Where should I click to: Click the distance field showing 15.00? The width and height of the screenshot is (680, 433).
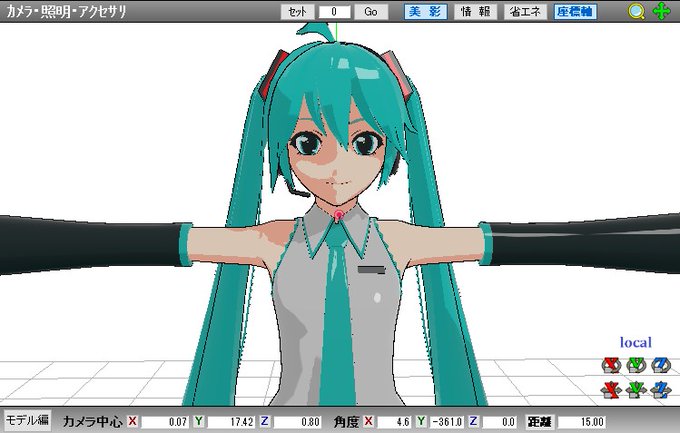pyautogui.click(x=582, y=422)
